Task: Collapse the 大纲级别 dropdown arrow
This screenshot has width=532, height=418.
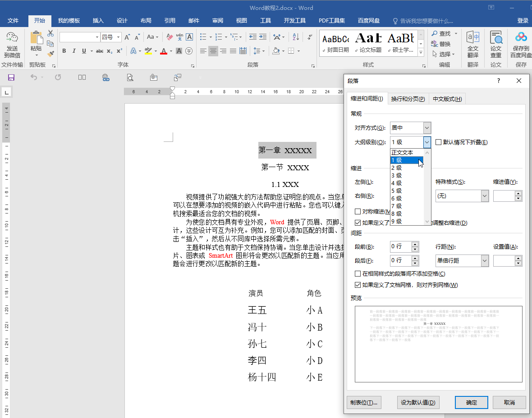Action: point(427,142)
